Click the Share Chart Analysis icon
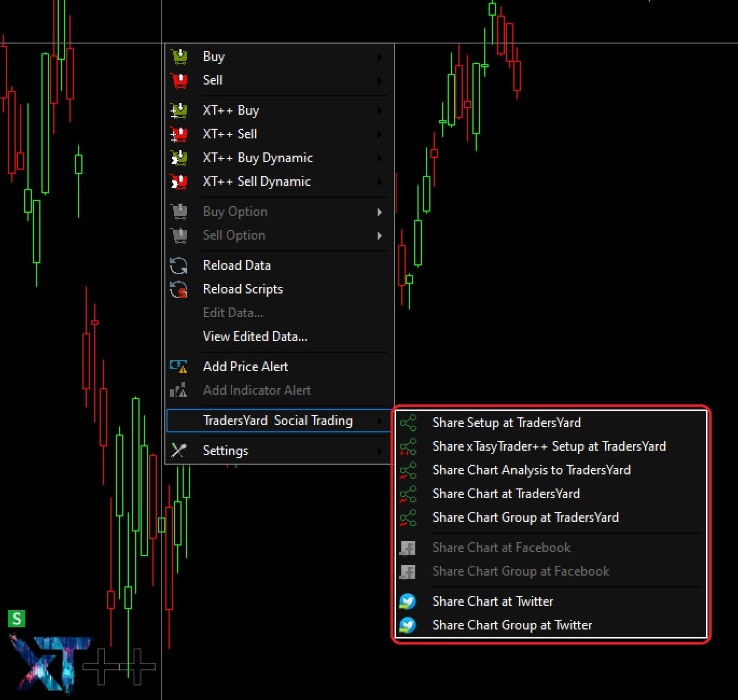This screenshot has height=700, width=738. (x=408, y=470)
